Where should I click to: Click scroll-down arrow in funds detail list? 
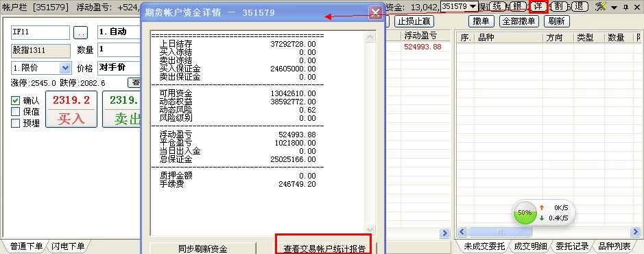[x=370, y=229]
